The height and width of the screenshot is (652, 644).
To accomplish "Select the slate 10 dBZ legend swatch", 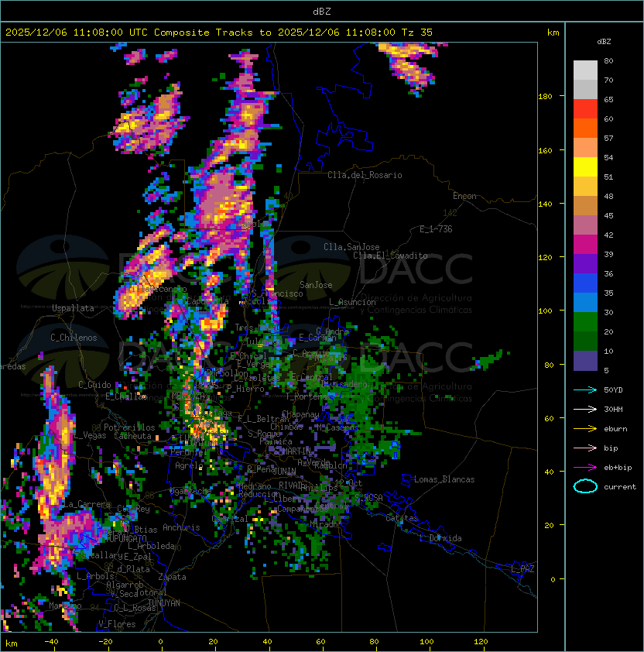I will tap(585, 361).
